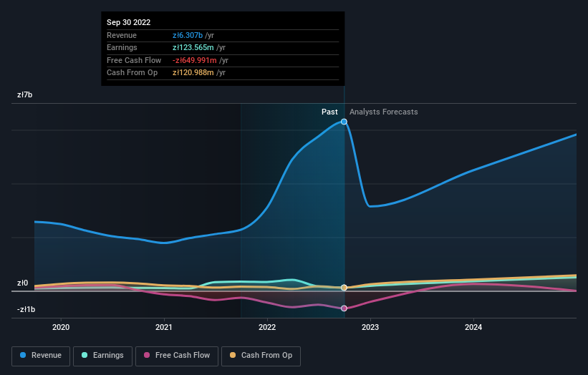Click the Revenue row label in tooltip
The width and height of the screenshot is (588, 375).
coord(122,35)
